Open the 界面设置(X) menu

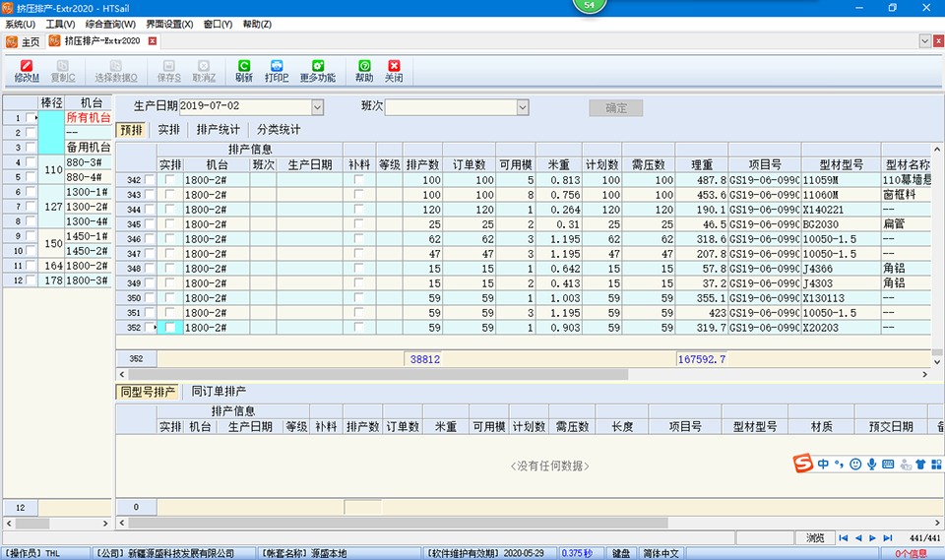click(x=169, y=24)
